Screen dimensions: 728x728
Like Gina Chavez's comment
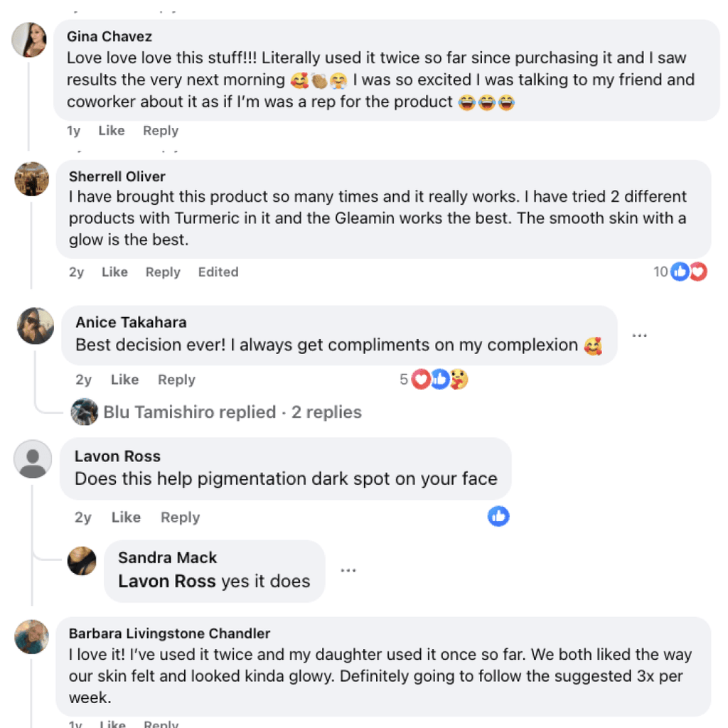click(112, 131)
